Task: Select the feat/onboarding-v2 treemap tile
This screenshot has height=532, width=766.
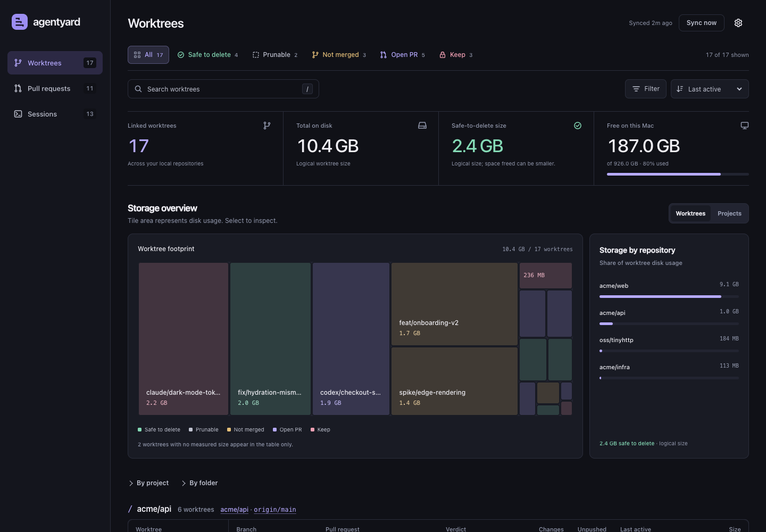Action: click(x=454, y=304)
